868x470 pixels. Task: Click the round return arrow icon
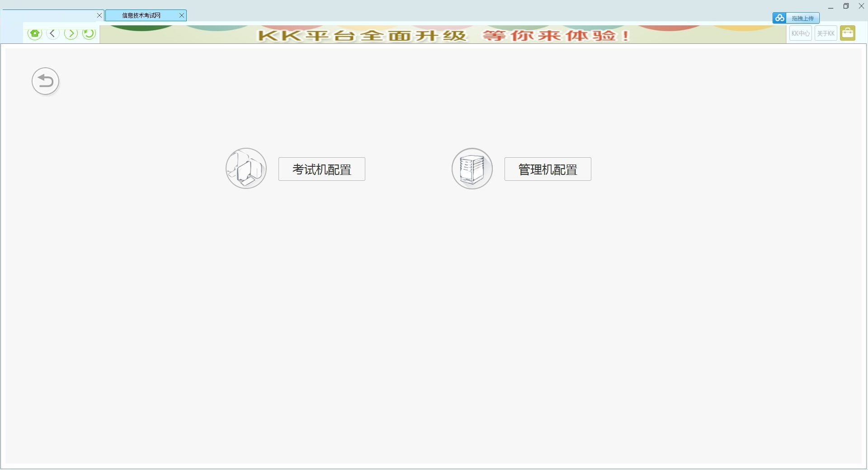pyautogui.click(x=46, y=81)
